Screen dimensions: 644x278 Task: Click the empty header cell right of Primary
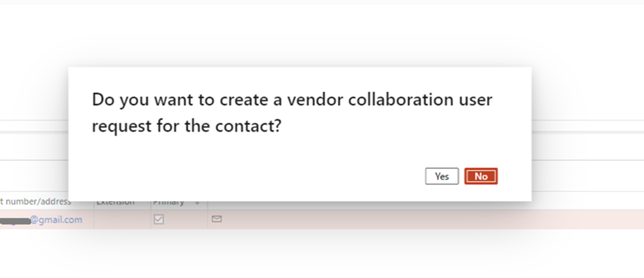[358, 203]
